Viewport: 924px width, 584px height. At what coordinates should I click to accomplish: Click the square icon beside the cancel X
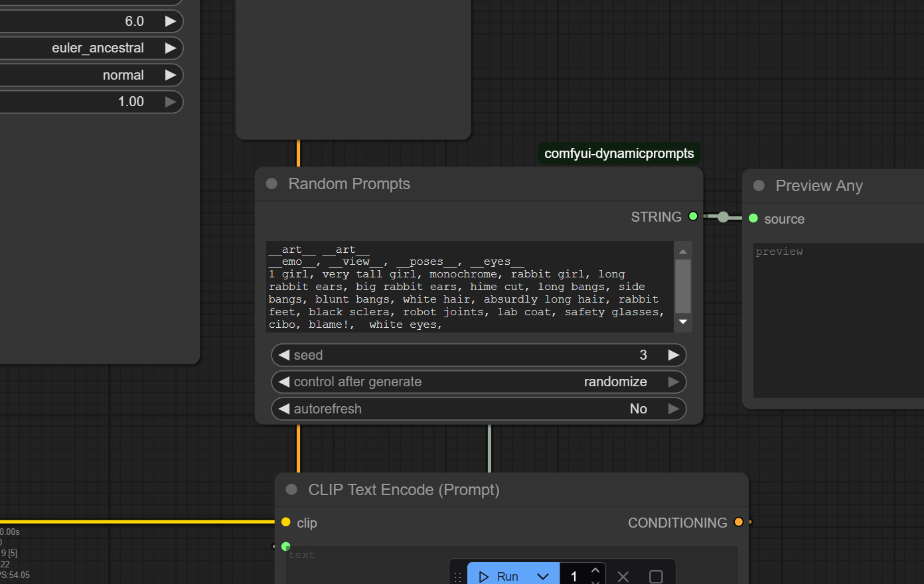[x=656, y=576]
